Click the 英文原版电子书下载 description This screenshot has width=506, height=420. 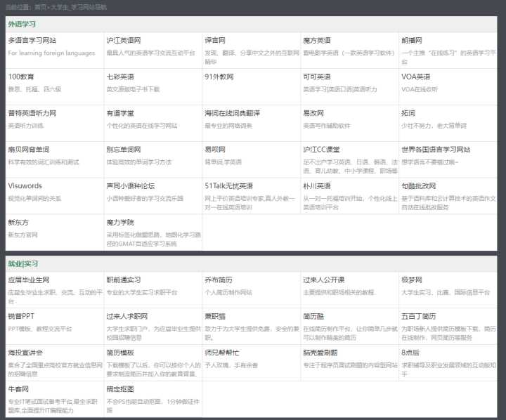134,89
